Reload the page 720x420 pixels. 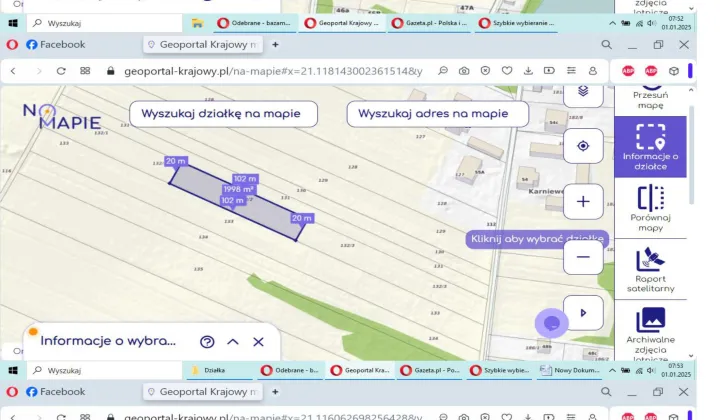[x=61, y=71]
